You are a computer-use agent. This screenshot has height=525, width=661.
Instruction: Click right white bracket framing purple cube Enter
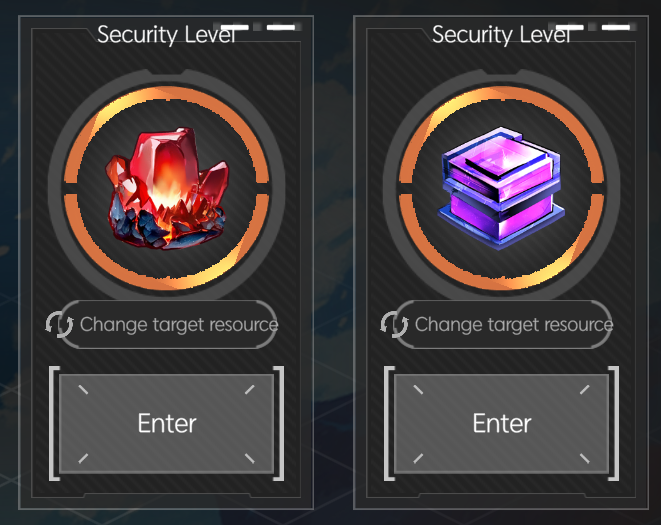(x=614, y=423)
